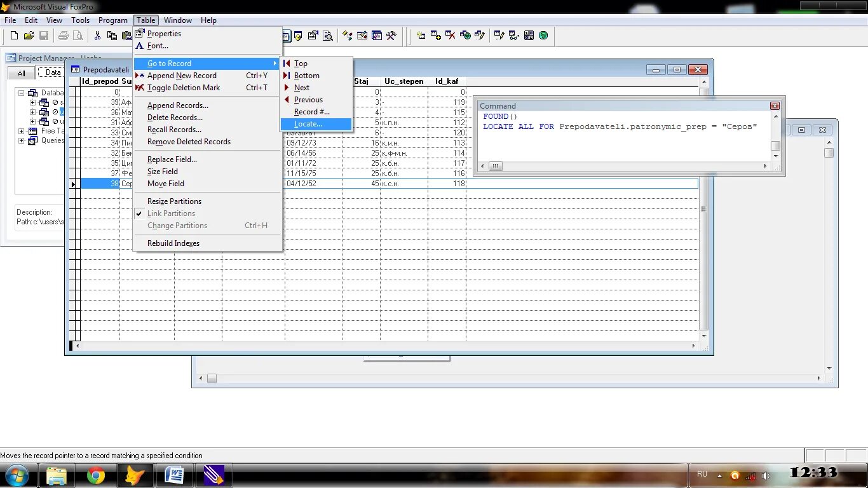The width and height of the screenshot is (868, 488).
Task: Expand the highlighted database node in tree
Action: pyautogui.click(x=33, y=112)
